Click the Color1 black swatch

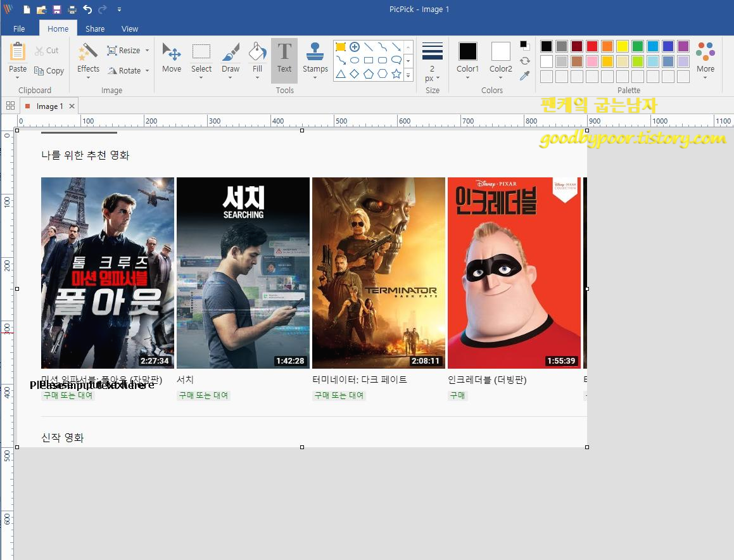pyautogui.click(x=467, y=51)
